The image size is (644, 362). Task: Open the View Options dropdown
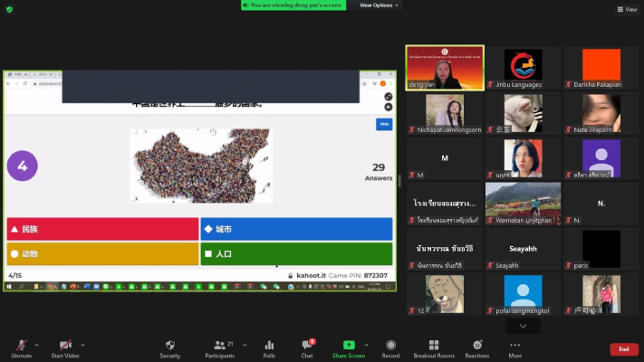pyautogui.click(x=379, y=5)
